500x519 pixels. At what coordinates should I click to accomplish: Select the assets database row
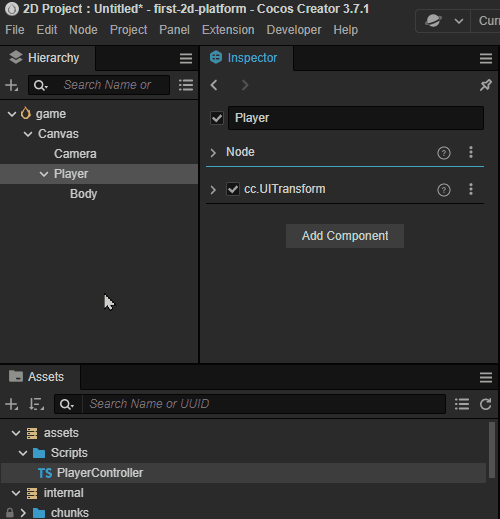pos(243,433)
